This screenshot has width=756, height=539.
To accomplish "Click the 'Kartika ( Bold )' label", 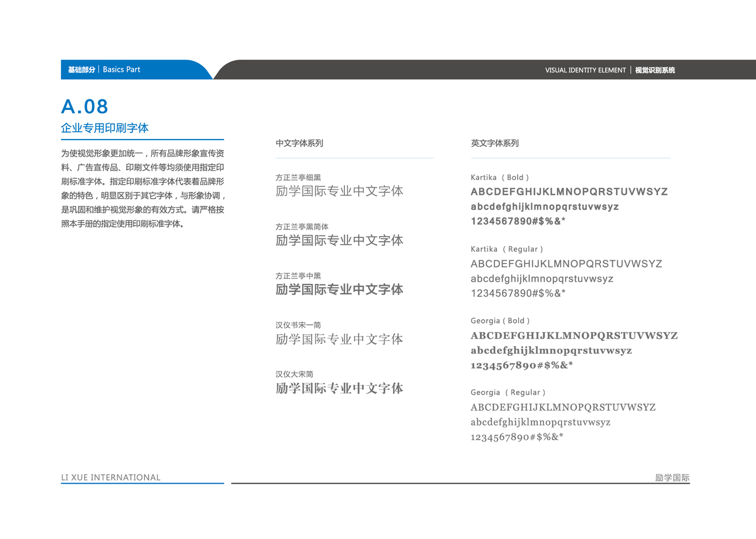I will click(x=500, y=178).
